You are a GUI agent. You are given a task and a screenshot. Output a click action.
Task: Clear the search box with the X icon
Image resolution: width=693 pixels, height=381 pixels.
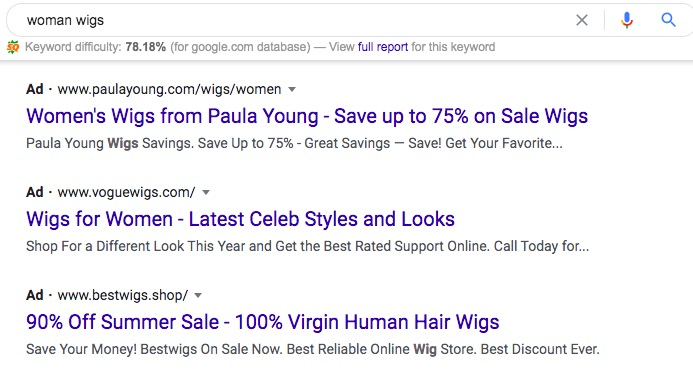(582, 20)
